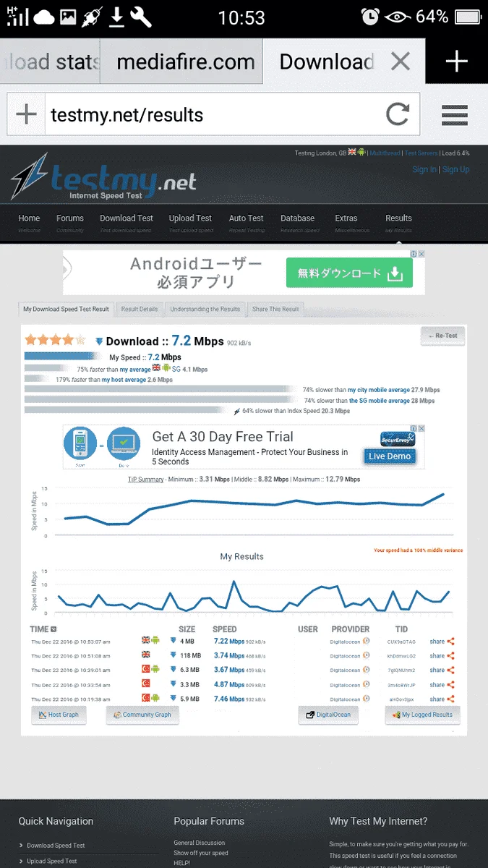Focus the testmy.net/results address field
The height and width of the screenshot is (868, 488).
click(213, 114)
